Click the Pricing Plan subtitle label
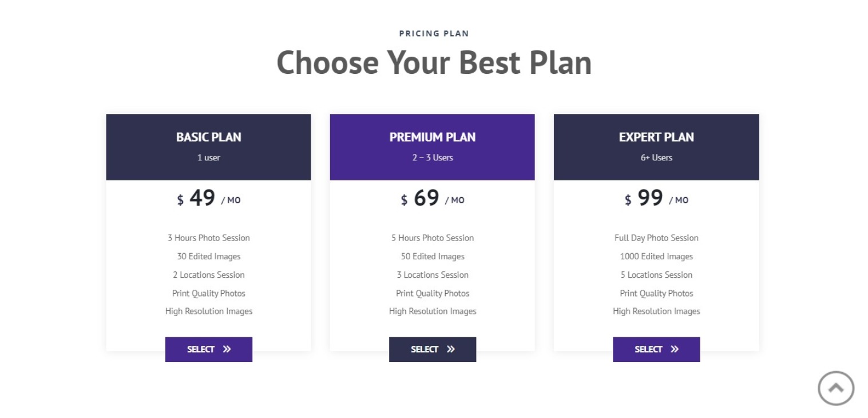The height and width of the screenshot is (418, 868). click(434, 33)
